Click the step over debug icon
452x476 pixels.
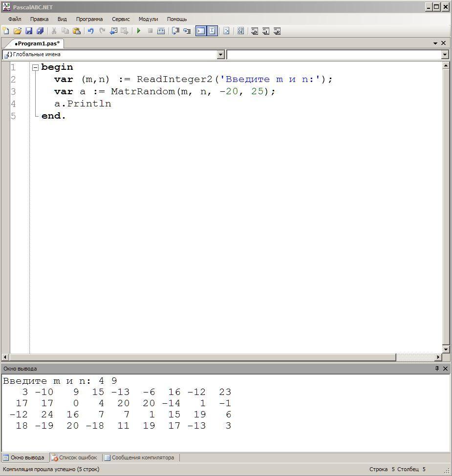point(175,31)
